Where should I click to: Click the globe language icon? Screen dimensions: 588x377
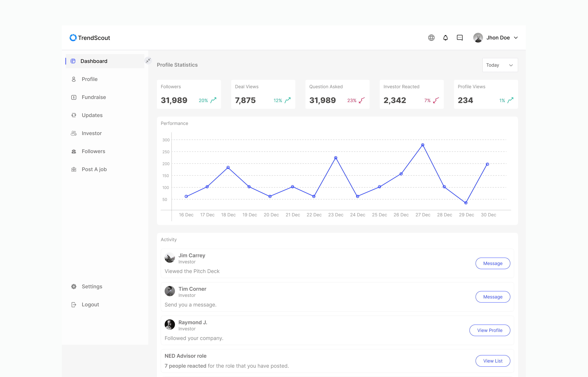click(x=431, y=38)
